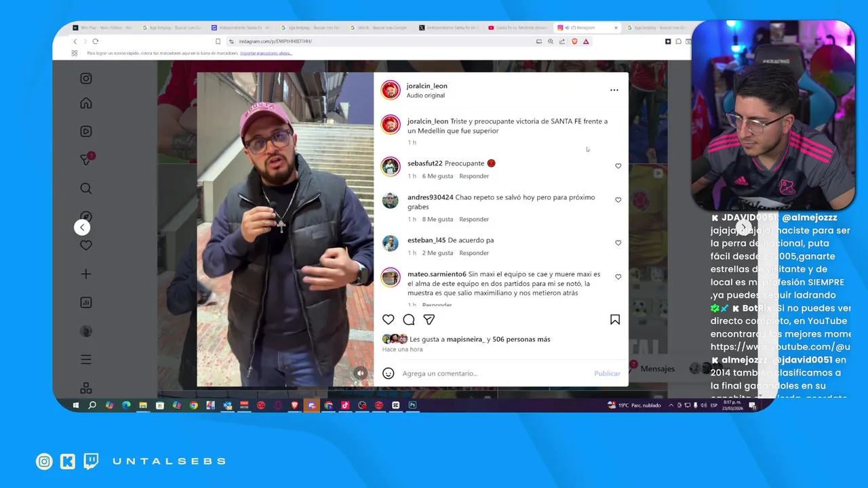The image size is (868, 488).
Task: Open Instagram direct messages with notification badge
Action: [x=86, y=159]
